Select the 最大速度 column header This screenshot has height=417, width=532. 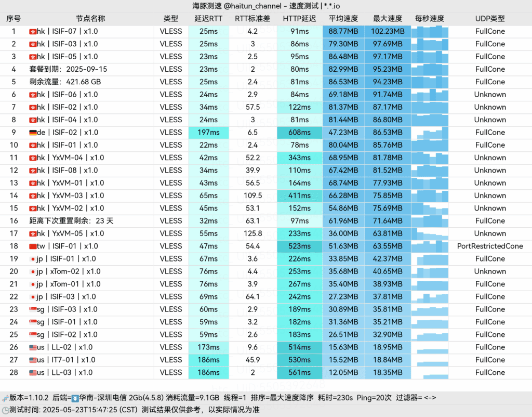(x=388, y=19)
